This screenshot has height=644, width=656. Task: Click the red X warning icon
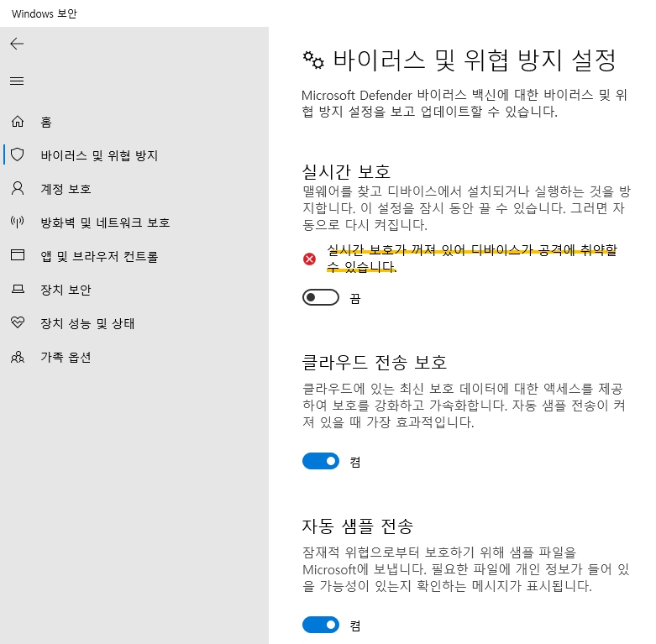[x=310, y=259]
